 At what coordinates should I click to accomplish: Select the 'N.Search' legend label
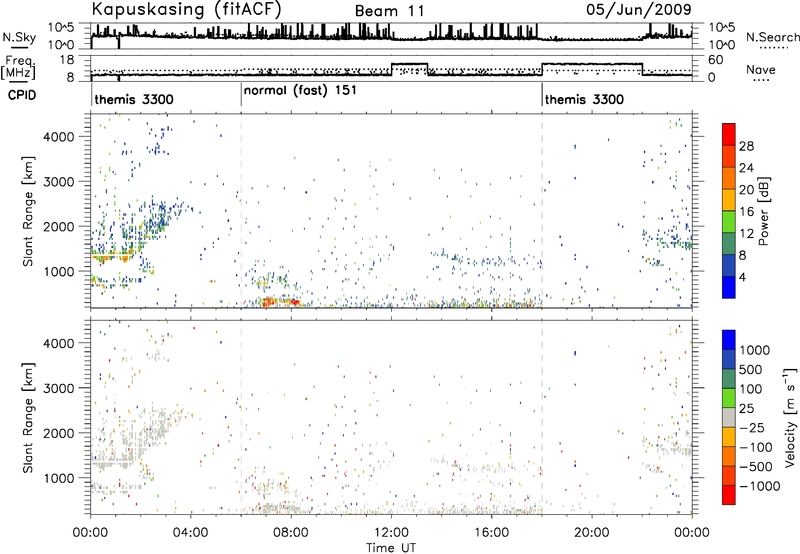[772, 37]
